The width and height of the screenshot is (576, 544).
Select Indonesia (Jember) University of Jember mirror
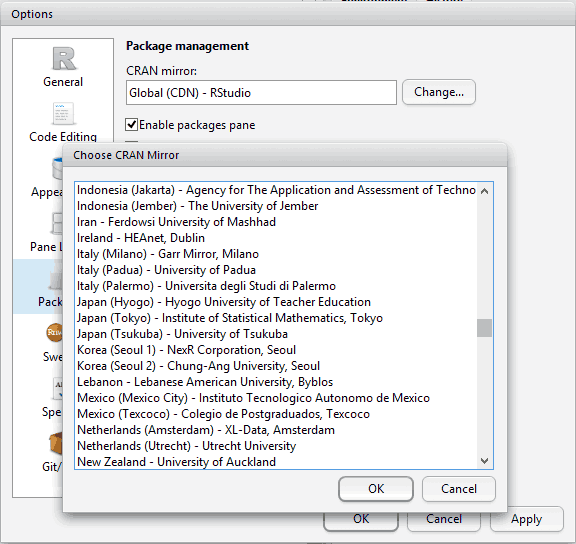coord(276,206)
